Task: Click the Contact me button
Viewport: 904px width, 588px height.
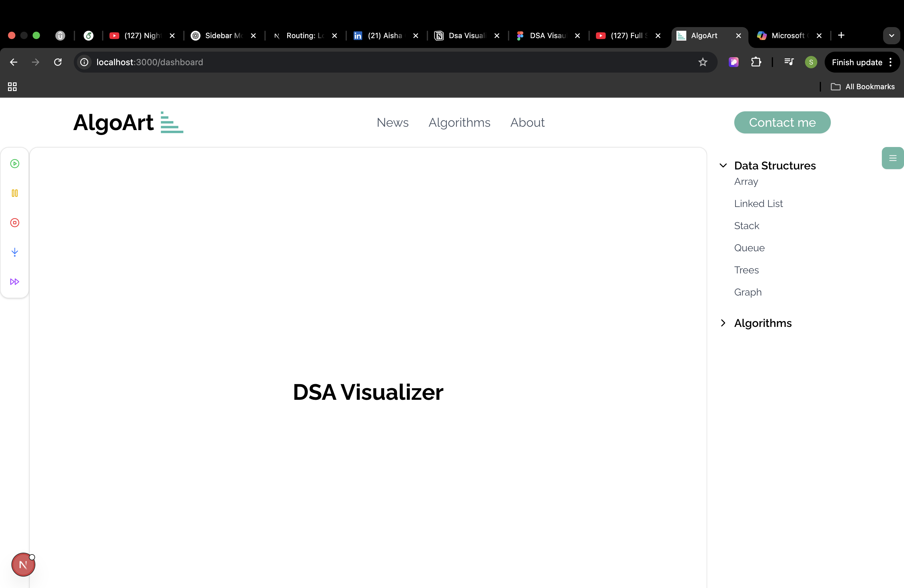Action: tap(782, 122)
